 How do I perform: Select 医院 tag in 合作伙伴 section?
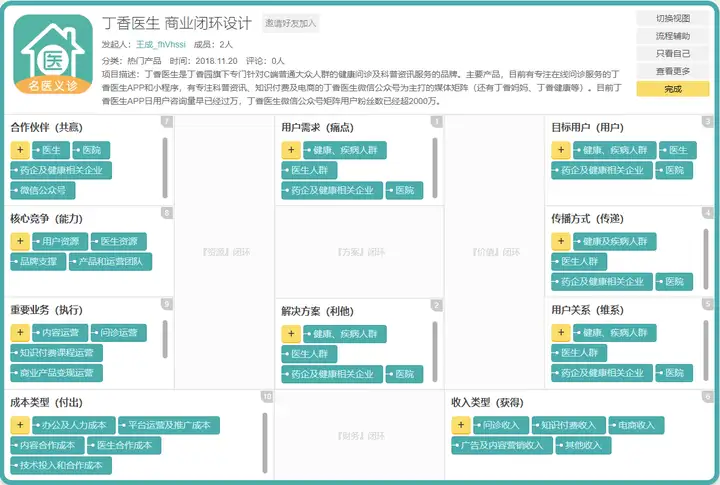[x=91, y=150]
